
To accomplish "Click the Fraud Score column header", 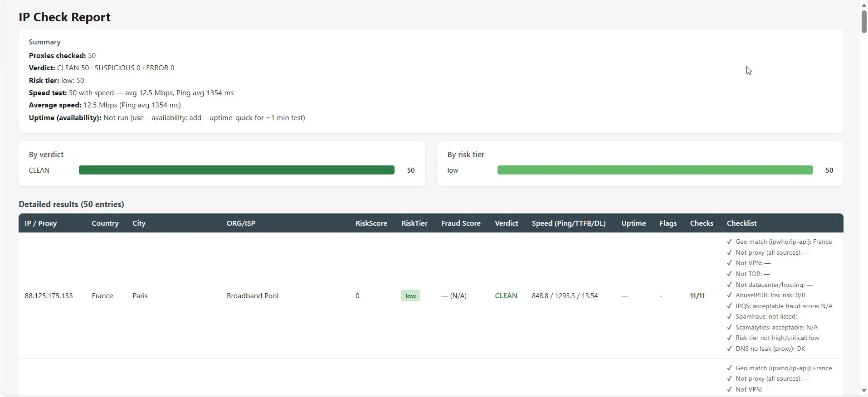I will pyautogui.click(x=461, y=223).
